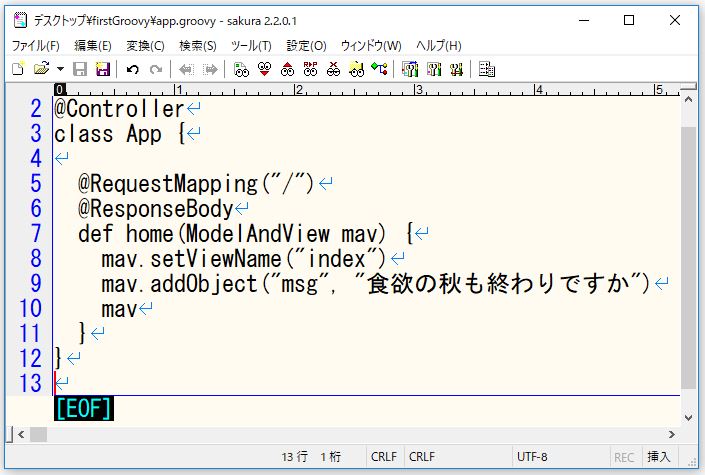This screenshot has height=475, width=705.
Task: Find previous match with the up-arrow binoculars
Action: coord(287,69)
